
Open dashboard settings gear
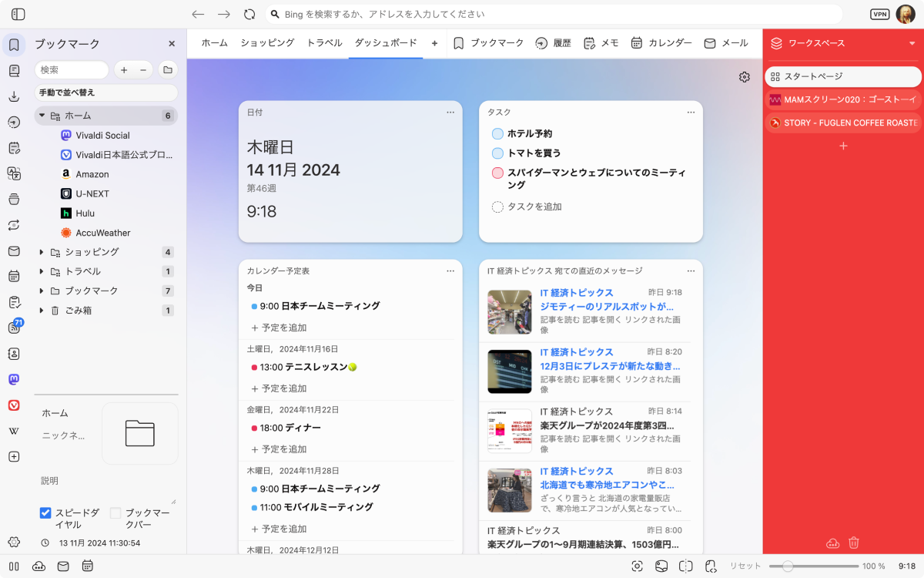pos(744,77)
